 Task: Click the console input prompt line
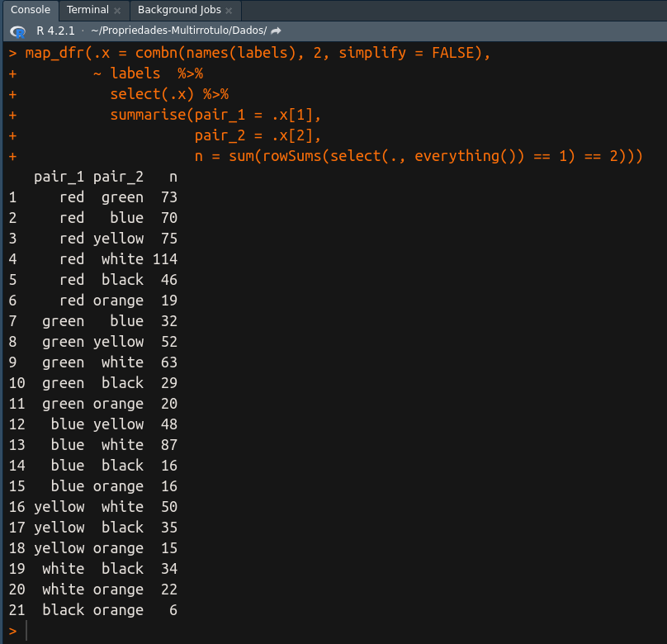(x=333, y=631)
